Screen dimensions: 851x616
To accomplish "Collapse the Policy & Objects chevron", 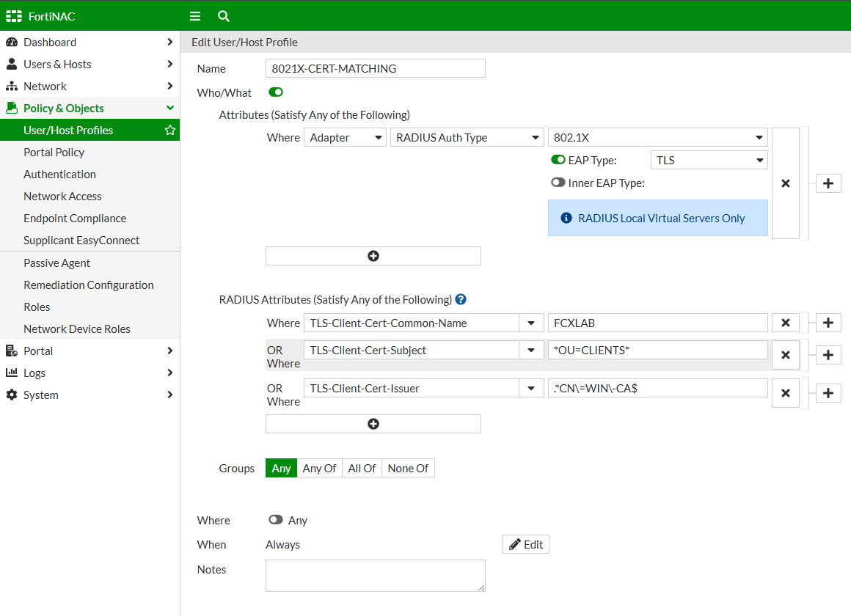I will pyautogui.click(x=170, y=108).
